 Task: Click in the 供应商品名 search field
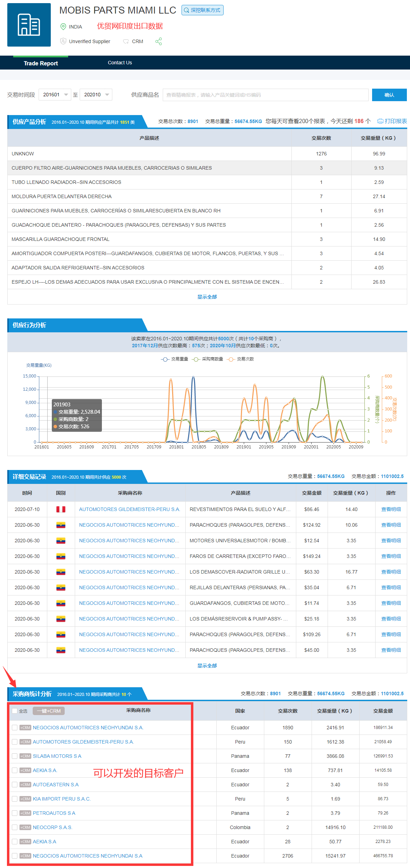[x=265, y=95]
